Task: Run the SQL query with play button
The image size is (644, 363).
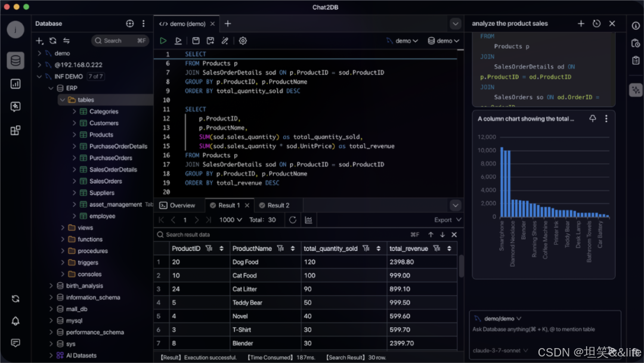Action: (163, 41)
